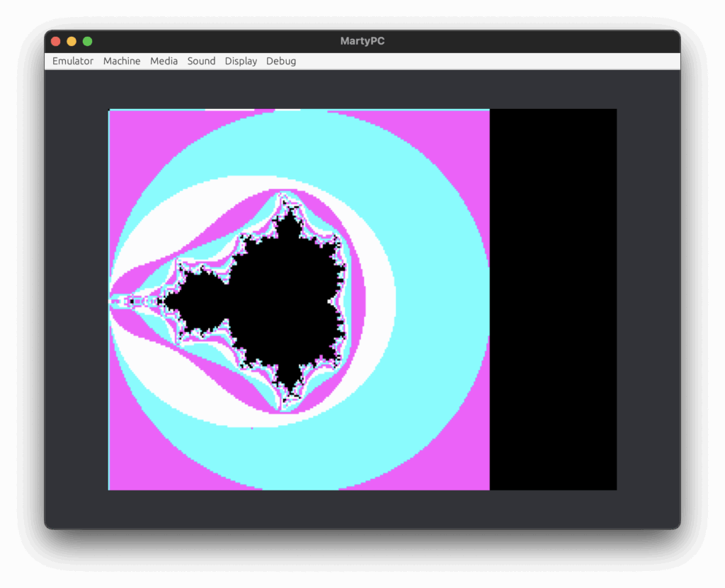The width and height of the screenshot is (725, 588).
Task: Open the Machine menu
Action: [122, 61]
